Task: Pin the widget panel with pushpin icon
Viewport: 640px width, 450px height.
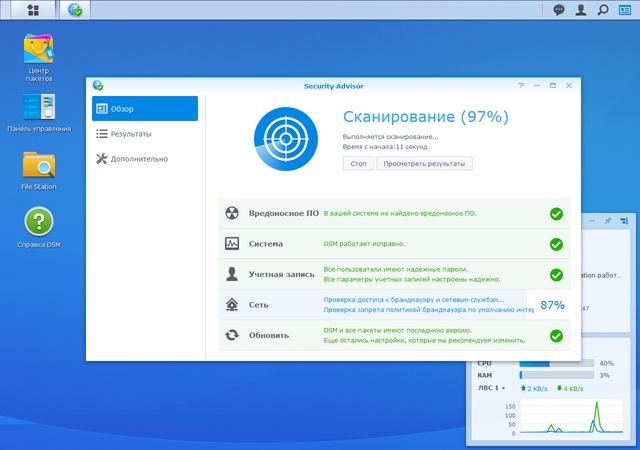Action: click(608, 221)
